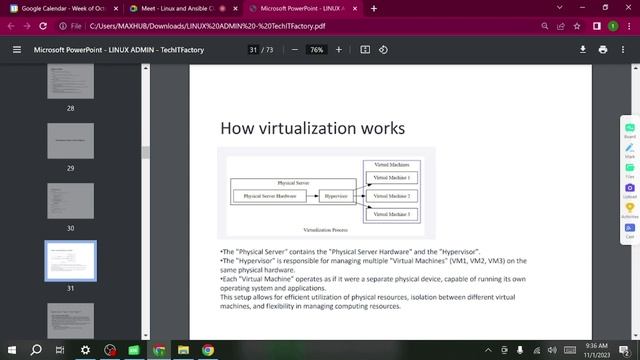Click "Virtual Machine 1" in the diagram
Image resolution: width=640 pixels, height=360 pixels.
[392, 178]
